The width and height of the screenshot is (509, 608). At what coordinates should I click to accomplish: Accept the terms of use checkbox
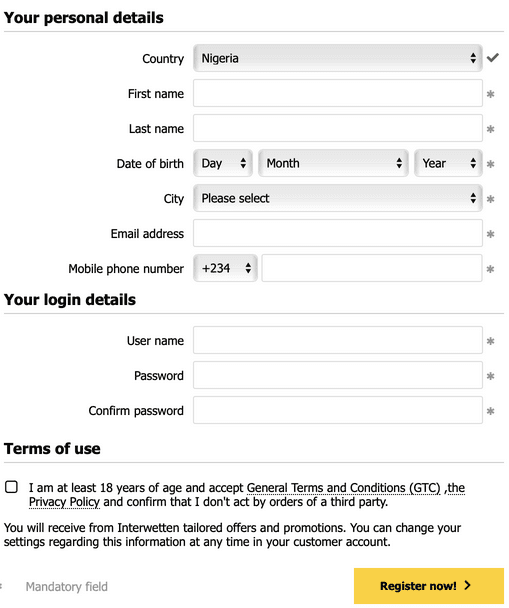pos(11,487)
